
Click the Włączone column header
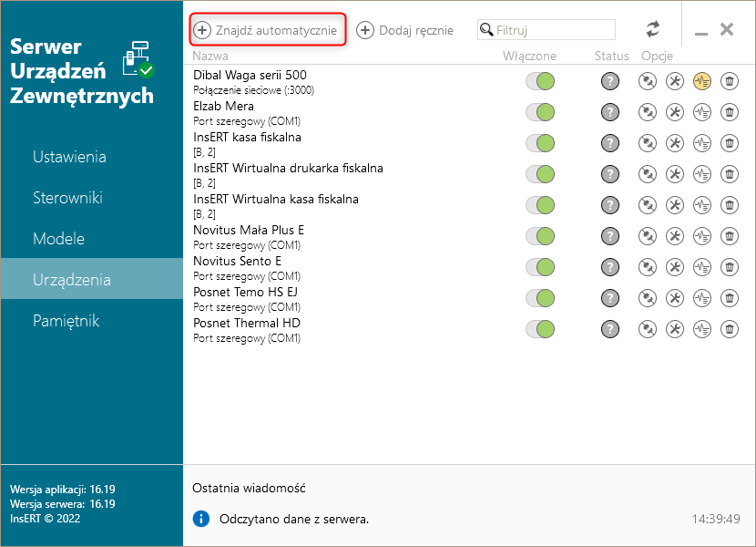pyautogui.click(x=529, y=56)
